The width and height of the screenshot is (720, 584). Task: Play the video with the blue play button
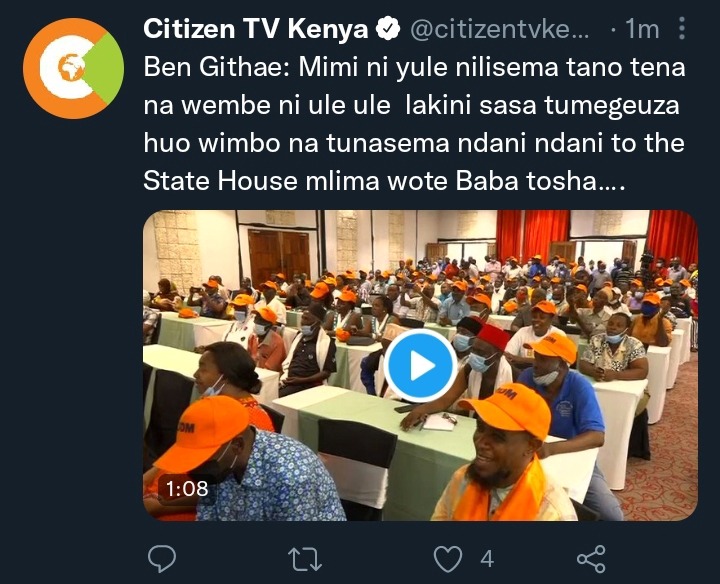coord(420,365)
